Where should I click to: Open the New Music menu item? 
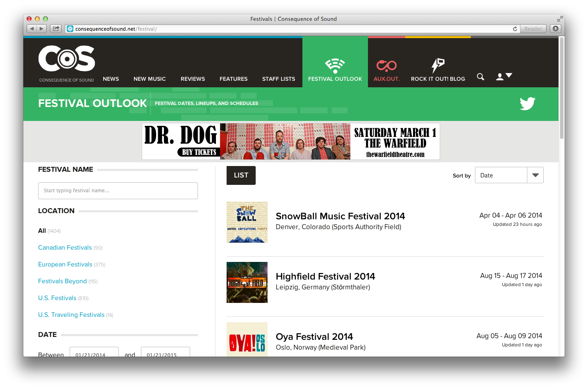(x=150, y=79)
